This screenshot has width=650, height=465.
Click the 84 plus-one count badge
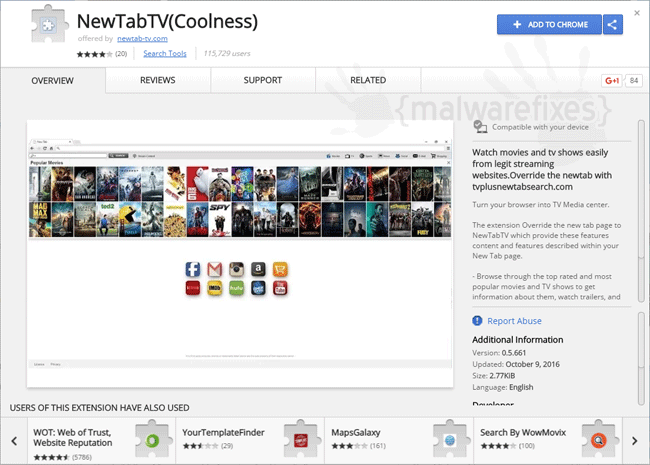pos(634,80)
